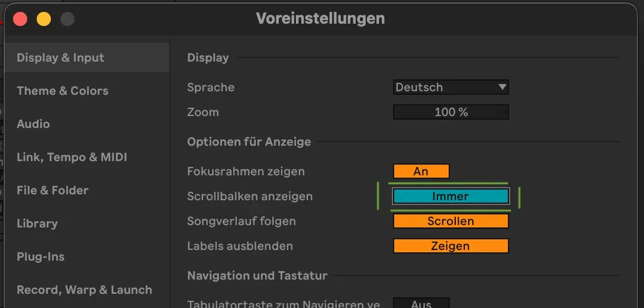Toggle the Fokusrahmen zeigen An switch

click(x=421, y=172)
